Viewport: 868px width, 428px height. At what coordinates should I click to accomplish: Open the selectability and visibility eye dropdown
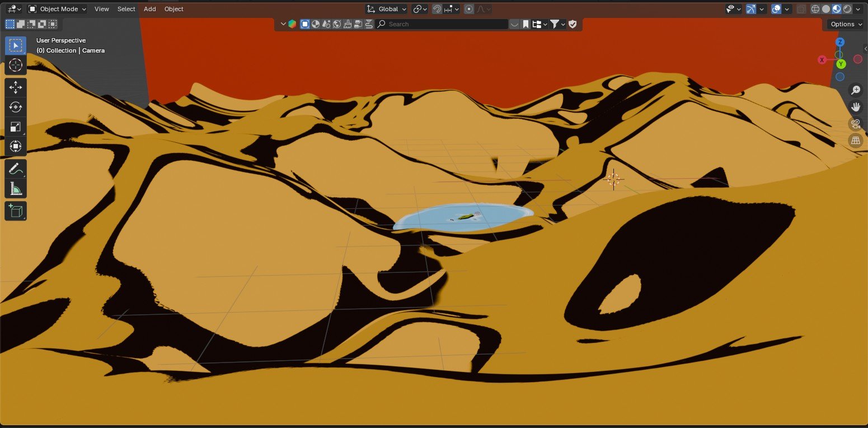pos(734,9)
